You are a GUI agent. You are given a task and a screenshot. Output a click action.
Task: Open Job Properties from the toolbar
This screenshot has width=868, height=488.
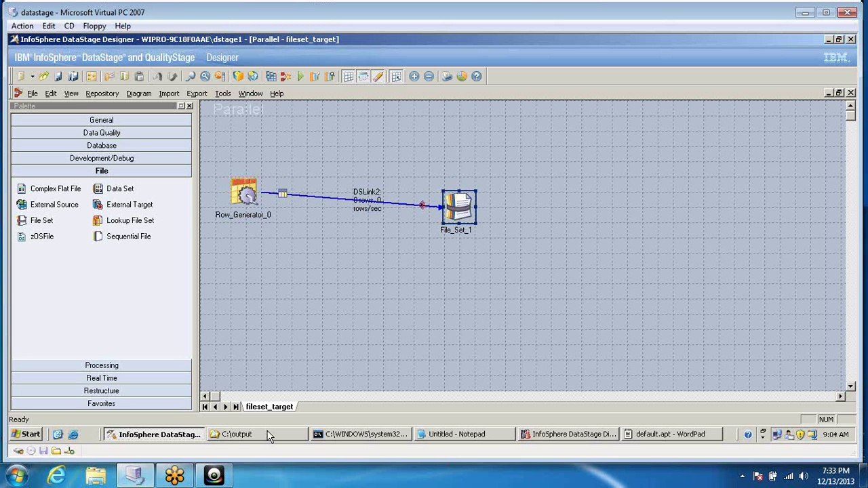coord(92,77)
